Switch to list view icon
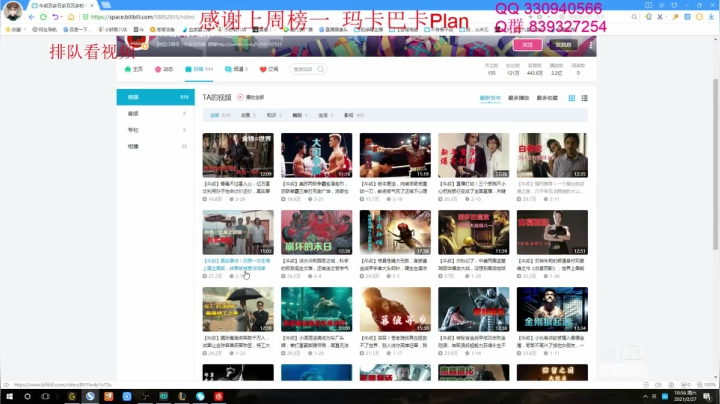The height and width of the screenshot is (404, 720). point(585,98)
